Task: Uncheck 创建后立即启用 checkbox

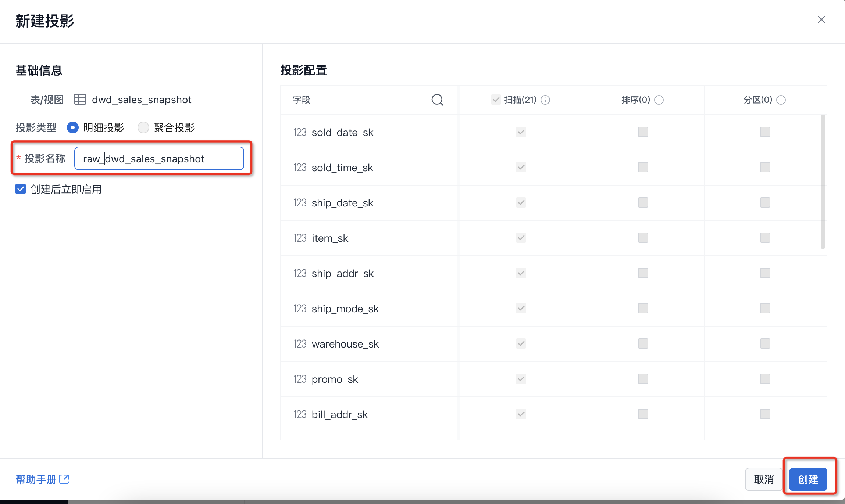Action: 21,189
